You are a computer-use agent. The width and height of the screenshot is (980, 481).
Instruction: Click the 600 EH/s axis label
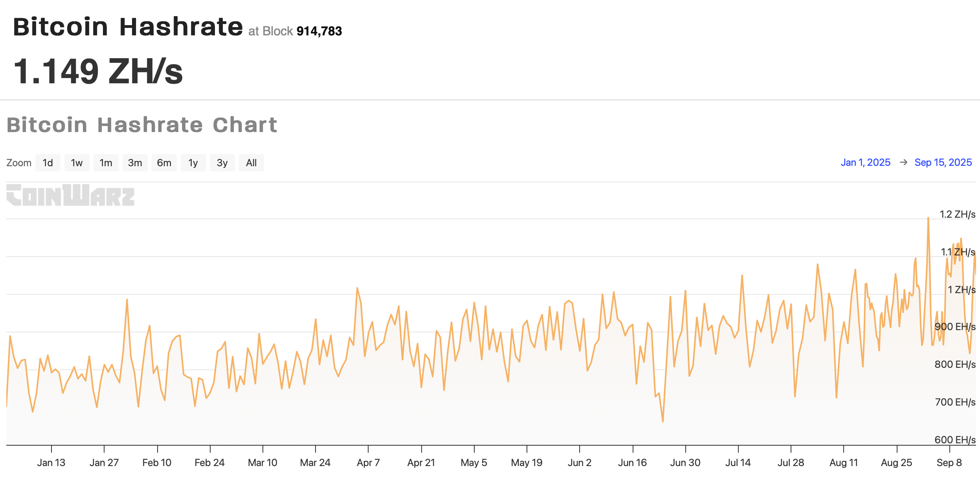point(955,439)
